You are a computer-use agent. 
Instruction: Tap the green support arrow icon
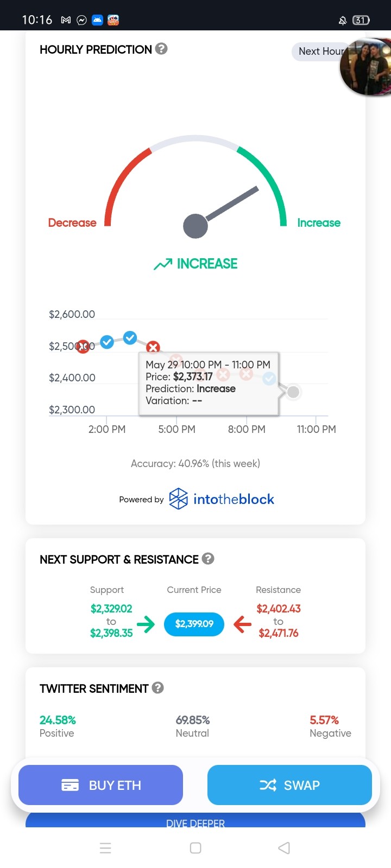pyautogui.click(x=146, y=624)
